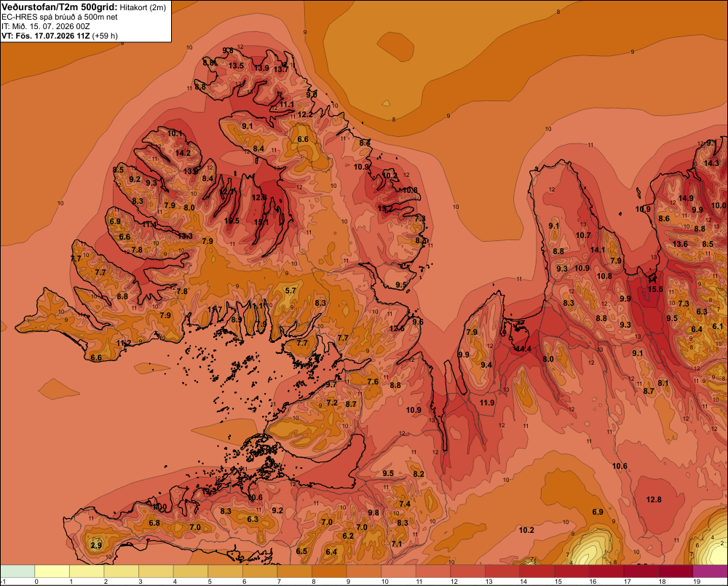This screenshot has height=586, width=728.
Task: Select the 11.9 temperature label
Action: [487, 403]
